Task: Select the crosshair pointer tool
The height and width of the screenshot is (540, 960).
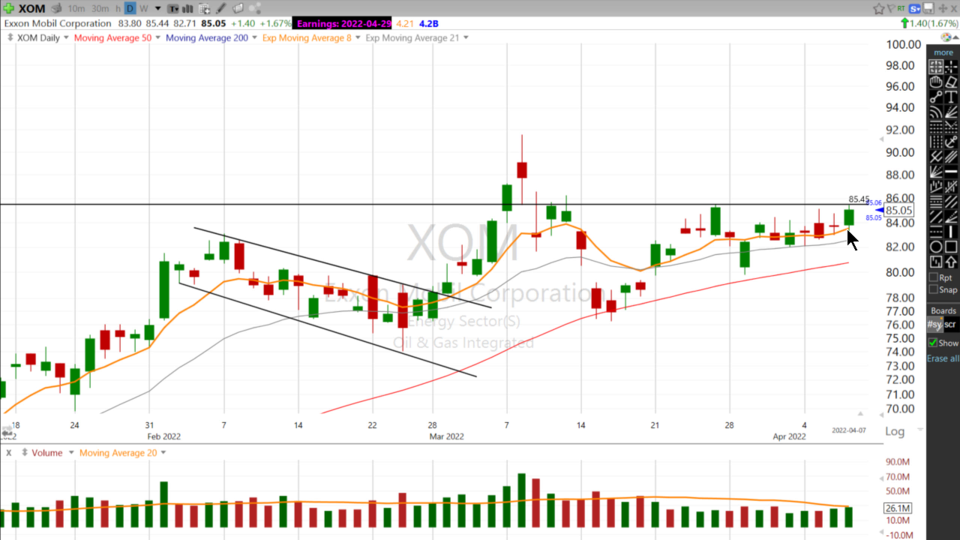Action: click(951, 66)
